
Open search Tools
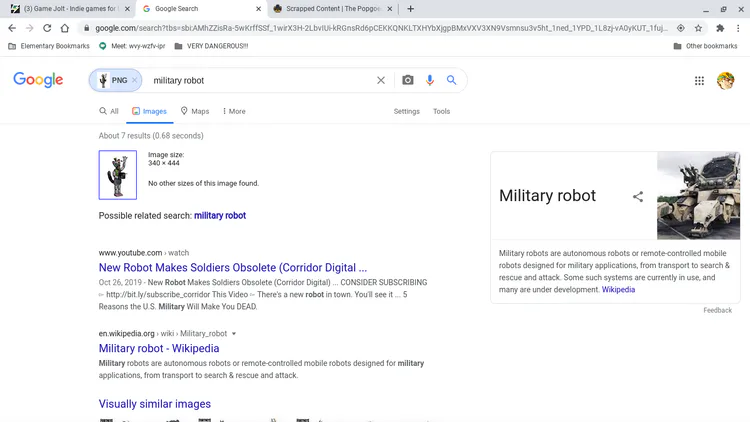441,111
